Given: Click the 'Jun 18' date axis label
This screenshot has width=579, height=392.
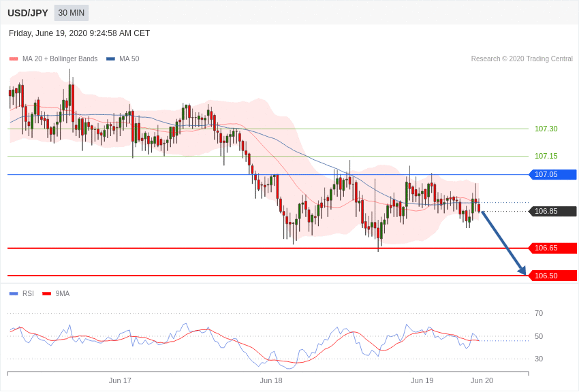Looking at the screenshot, I should coord(271,380).
